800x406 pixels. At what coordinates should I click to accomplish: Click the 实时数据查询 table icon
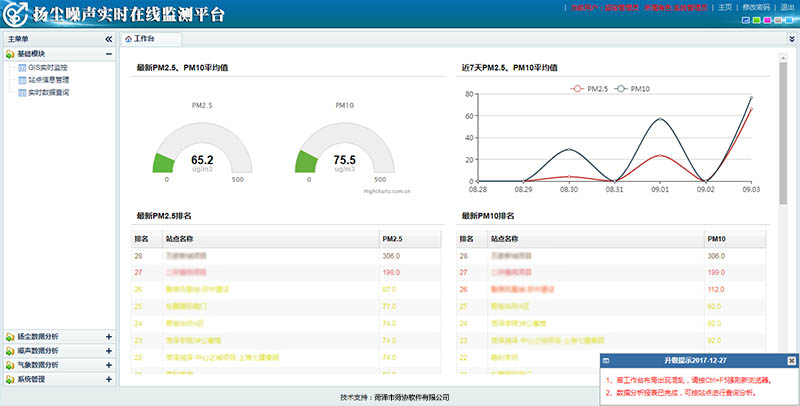click(x=22, y=93)
